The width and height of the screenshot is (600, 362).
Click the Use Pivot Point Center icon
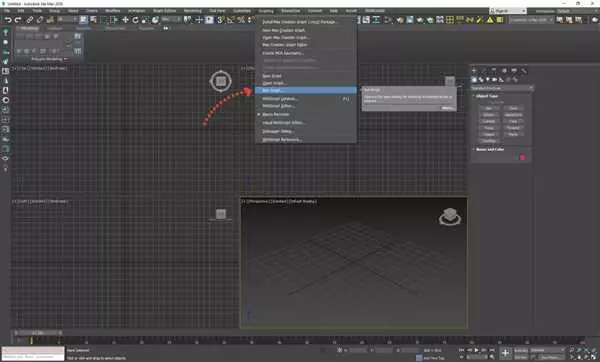188,20
